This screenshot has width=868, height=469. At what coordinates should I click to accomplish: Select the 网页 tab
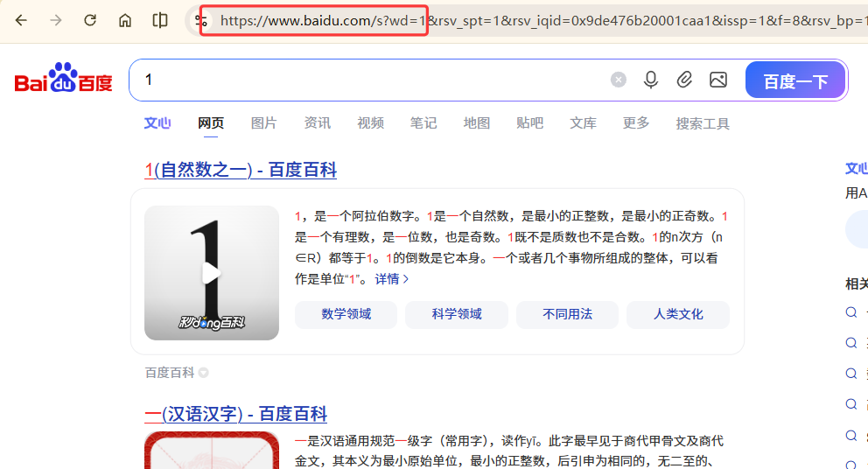pyautogui.click(x=211, y=122)
